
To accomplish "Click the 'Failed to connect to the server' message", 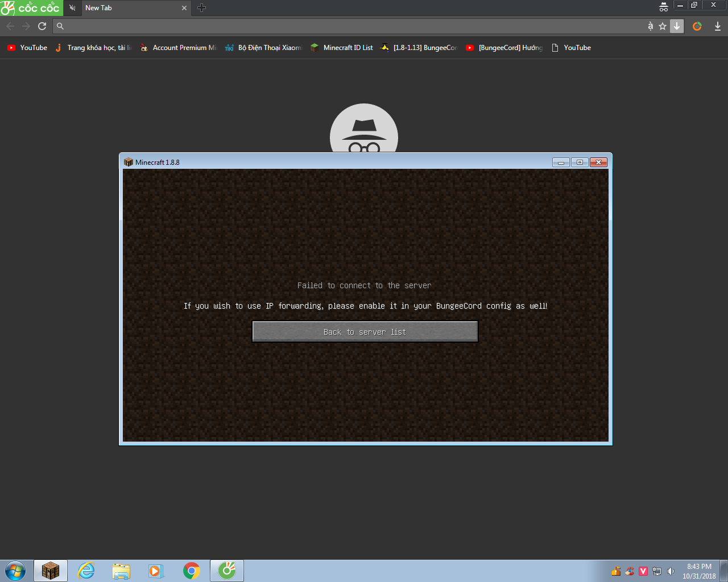I will (x=365, y=285).
